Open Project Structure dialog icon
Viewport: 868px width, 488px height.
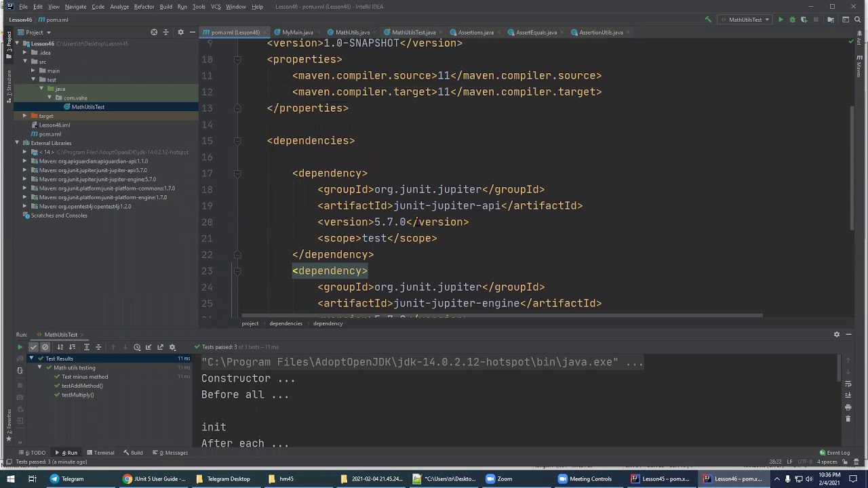pos(831,20)
